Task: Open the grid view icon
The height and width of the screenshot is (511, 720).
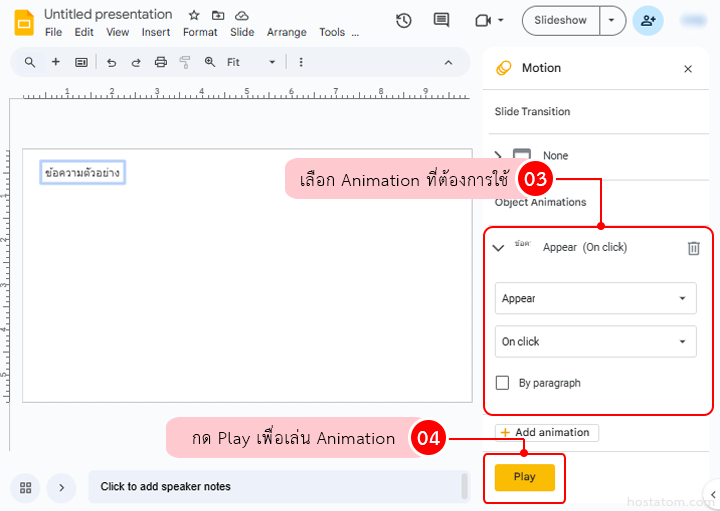Action: [x=26, y=488]
